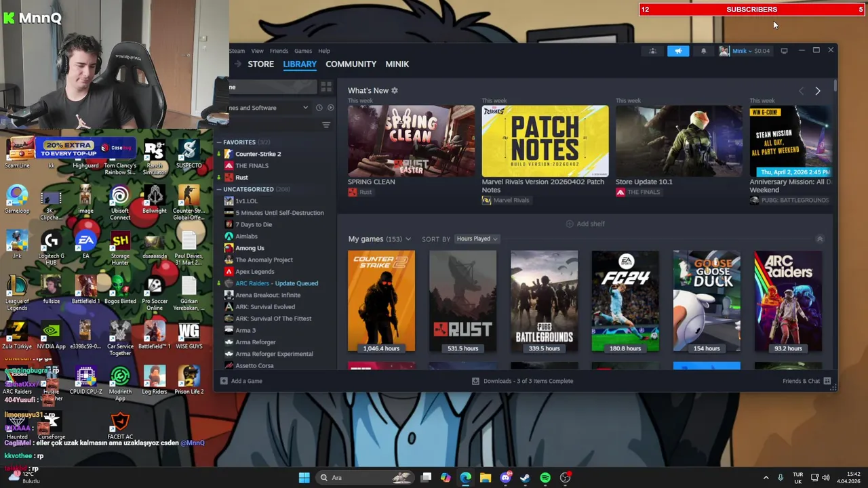
Task: Open the Games menu
Action: click(303, 51)
